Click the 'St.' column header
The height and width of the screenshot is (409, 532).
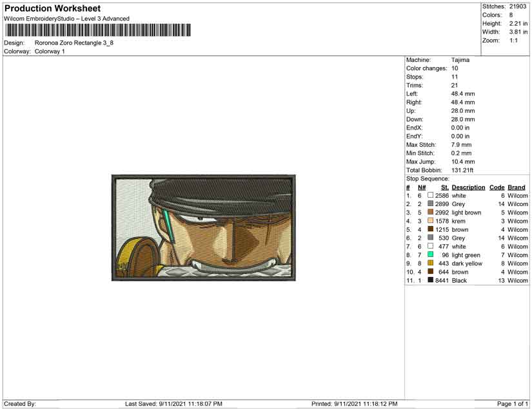pos(445,187)
